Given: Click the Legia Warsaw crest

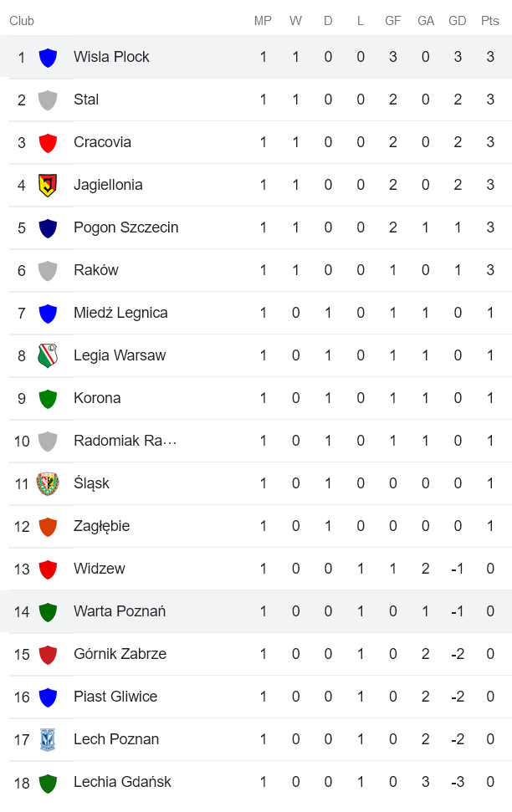Looking at the screenshot, I should [48, 355].
